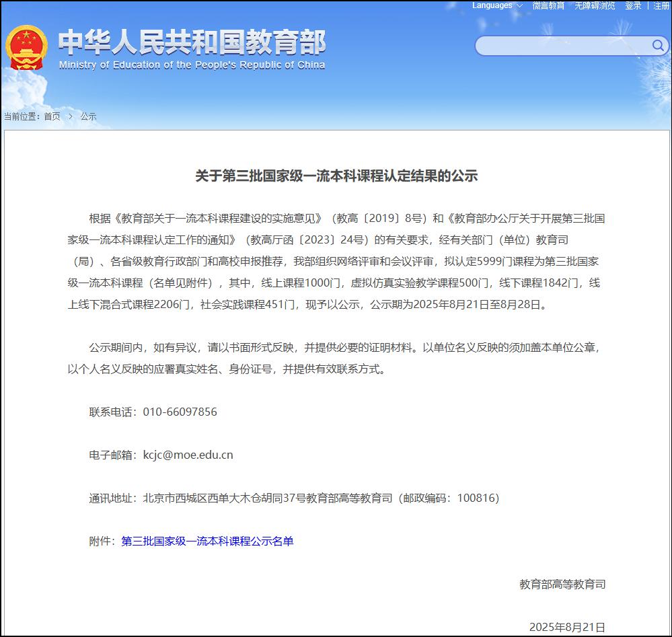Open the 微言教育 link

[x=548, y=5]
